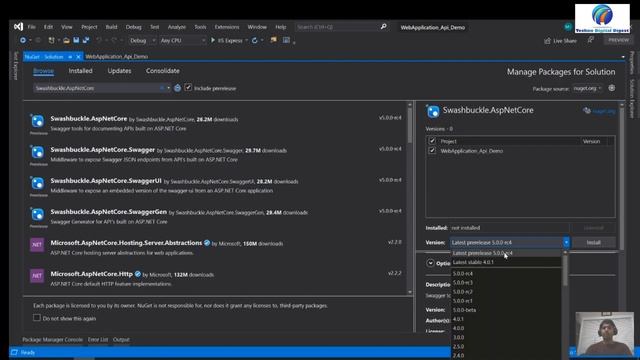Screen dimensions: 640x360
Task: Collapse the Version dropdown arrow
Action: [566, 242]
